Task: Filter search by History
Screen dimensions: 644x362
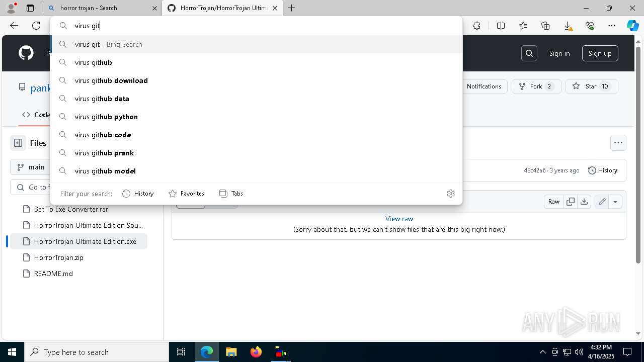Action: tap(138, 194)
